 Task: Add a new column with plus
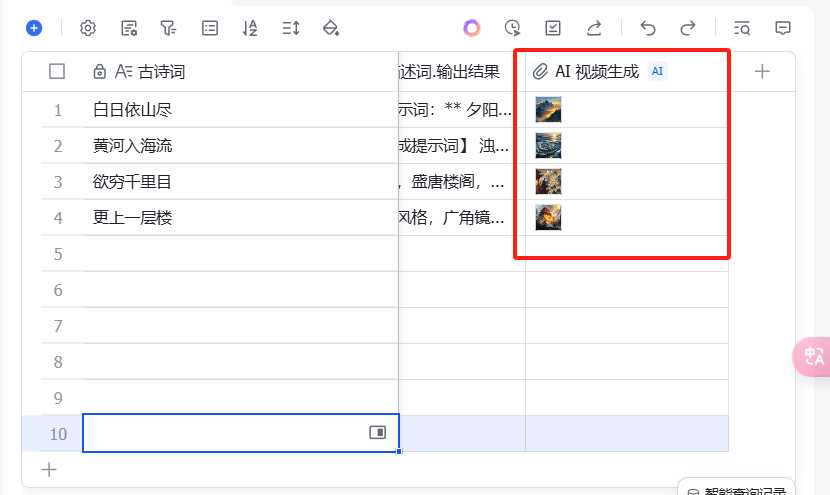pos(762,71)
